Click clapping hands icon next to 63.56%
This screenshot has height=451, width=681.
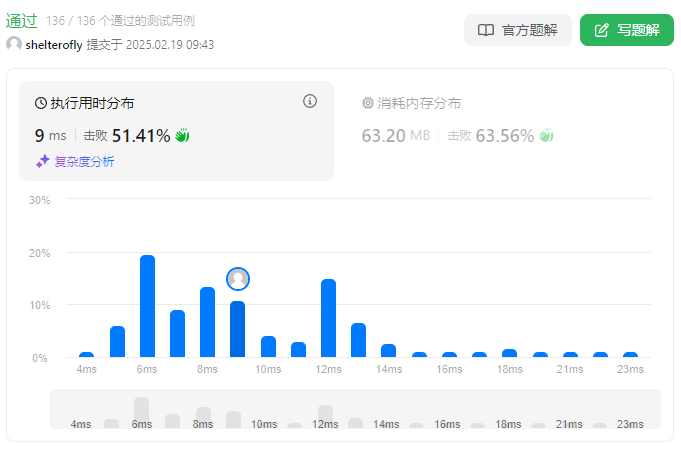pos(546,136)
